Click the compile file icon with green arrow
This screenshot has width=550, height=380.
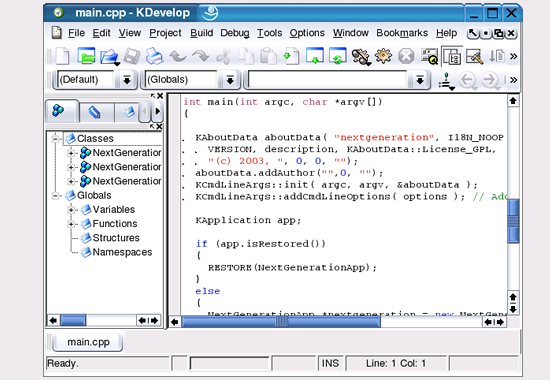[x=291, y=56]
